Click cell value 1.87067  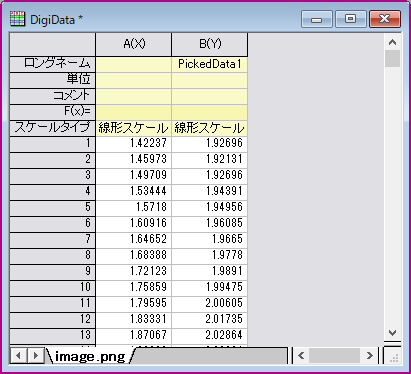[x=134, y=336]
